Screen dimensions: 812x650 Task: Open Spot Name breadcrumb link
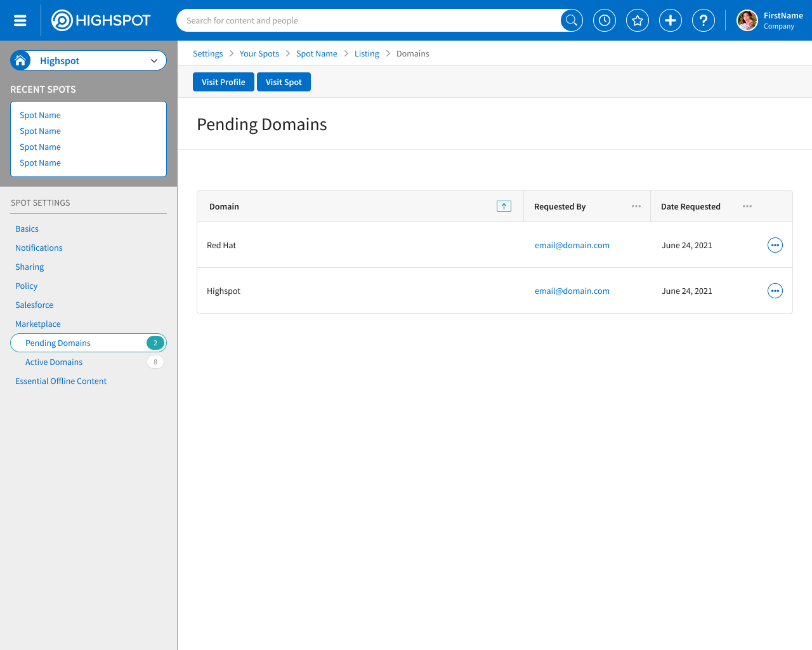[x=317, y=53]
